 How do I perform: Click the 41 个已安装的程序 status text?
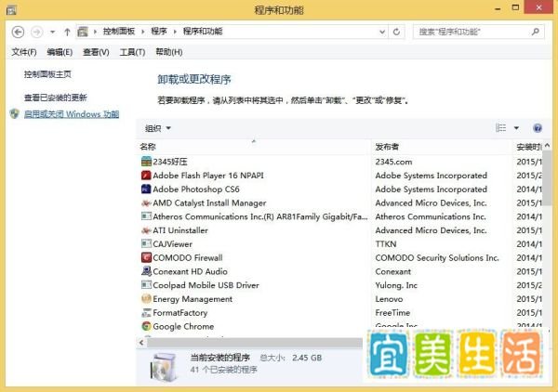pyautogui.click(x=223, y=370)
